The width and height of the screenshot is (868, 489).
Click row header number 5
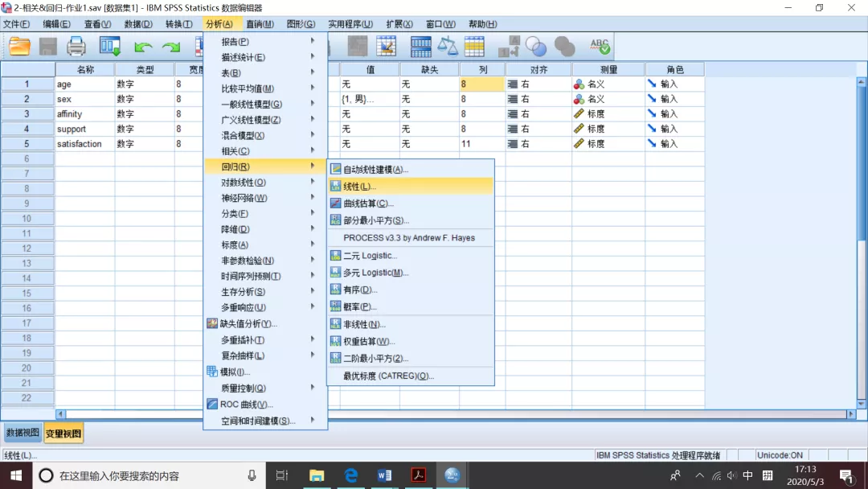pyautogui.click(x=27, y=144)
